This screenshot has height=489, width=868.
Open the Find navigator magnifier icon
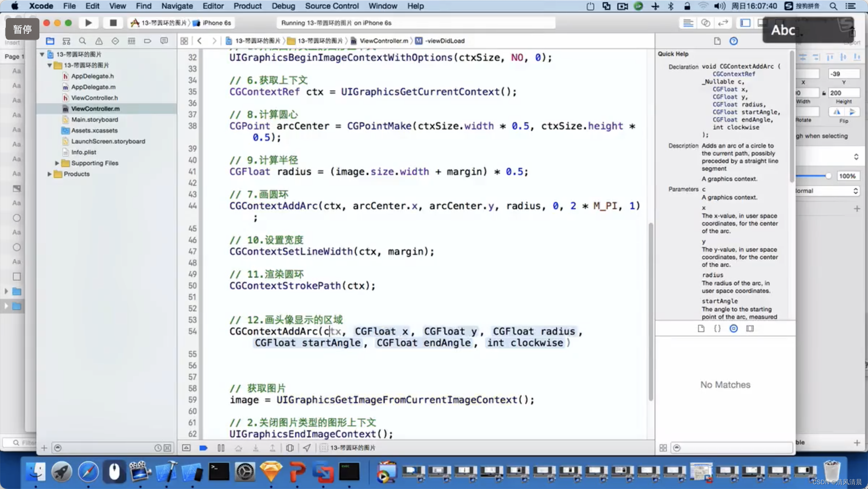82,41
